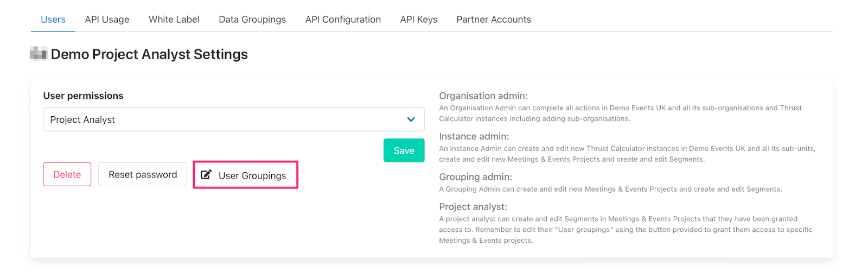
Task: Click the Demo Project Analyst Settings heading
Action: point(149,54)
